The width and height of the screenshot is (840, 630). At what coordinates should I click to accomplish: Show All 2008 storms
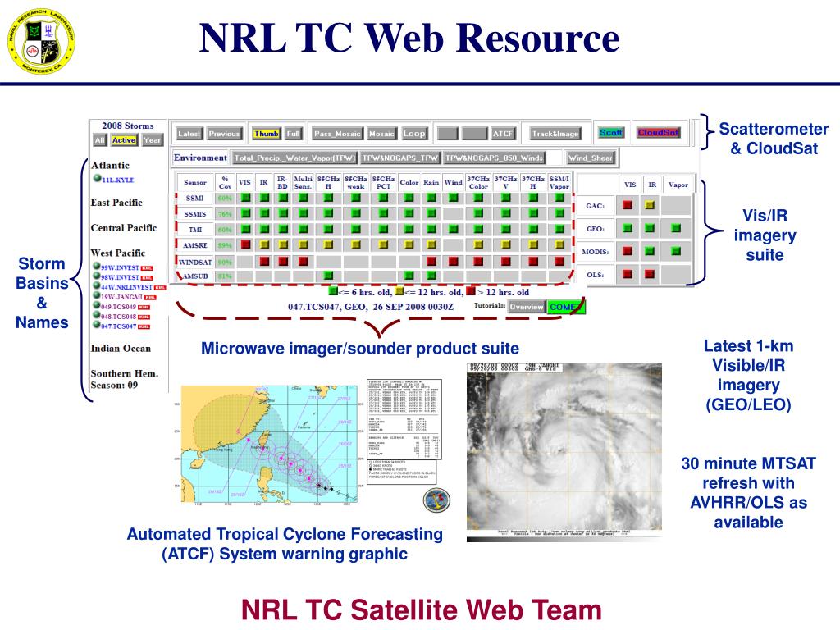(x=99, y=139)
